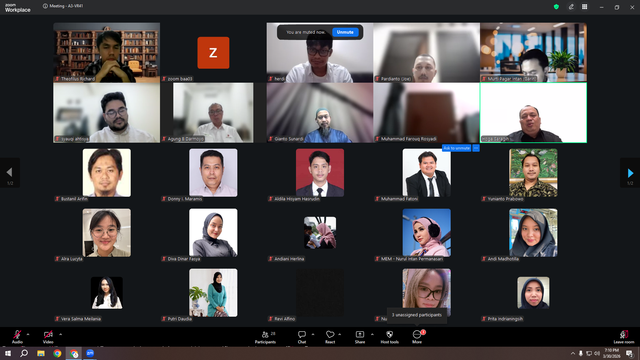The image size is (640, 360).
Task: Select Vera Salma Meilania profile picture
Action: [107, 293]
